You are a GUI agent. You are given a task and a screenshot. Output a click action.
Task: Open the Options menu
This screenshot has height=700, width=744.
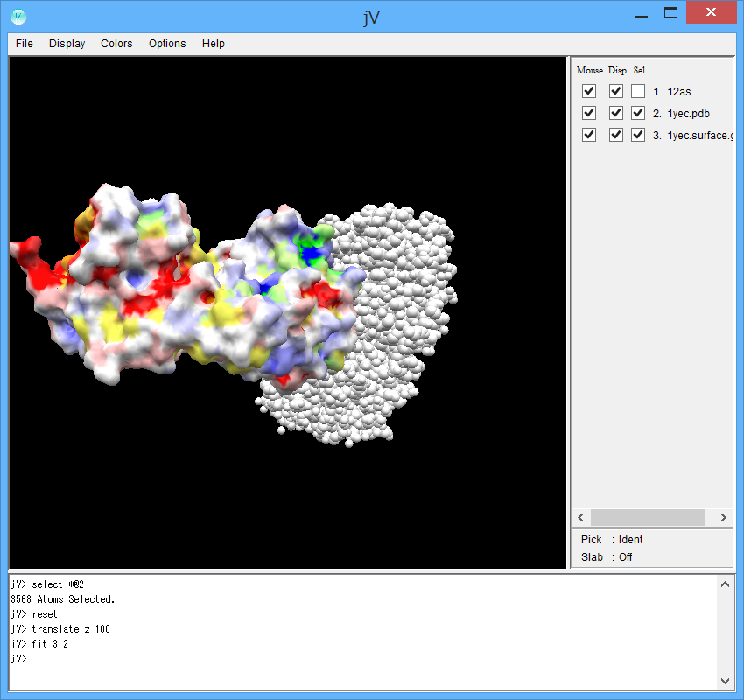coord(167,44)
